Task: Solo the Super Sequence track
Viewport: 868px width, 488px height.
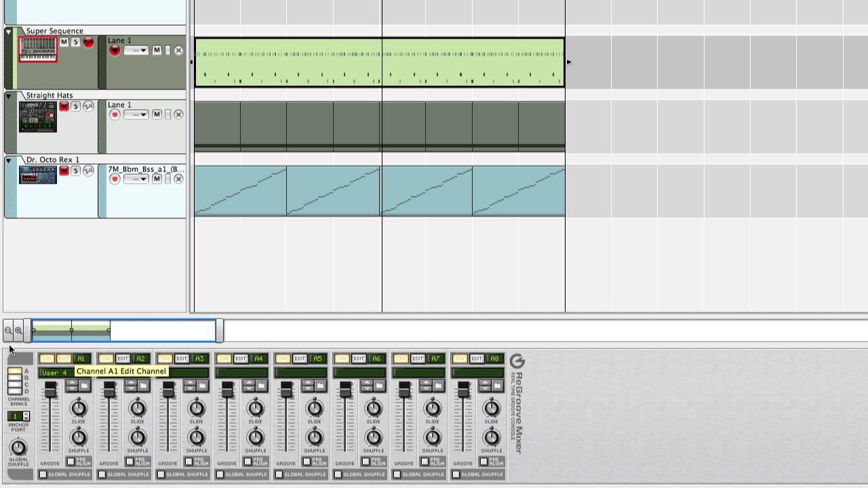Action: [x=75, y=42]
